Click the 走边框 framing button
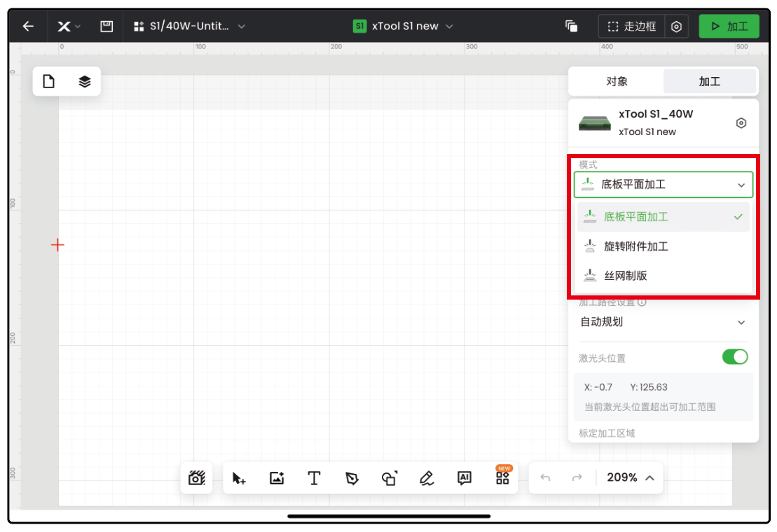 tap(632, 26)
